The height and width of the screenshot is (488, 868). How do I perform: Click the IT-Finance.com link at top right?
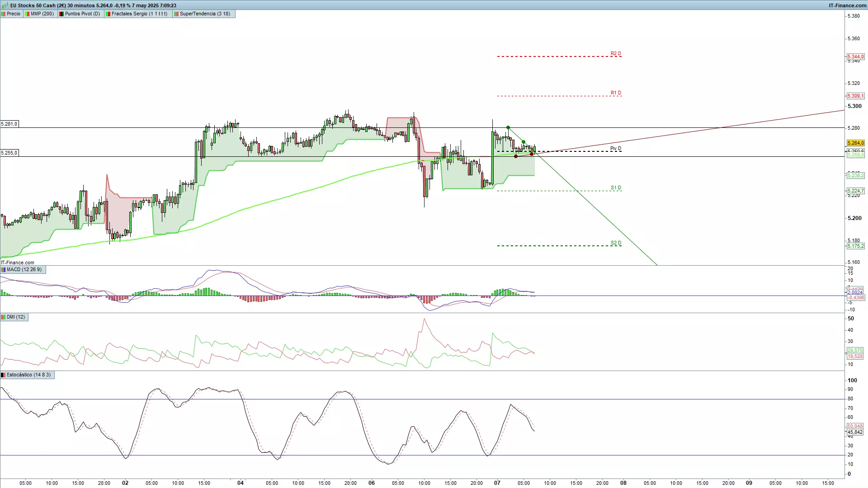848,5
